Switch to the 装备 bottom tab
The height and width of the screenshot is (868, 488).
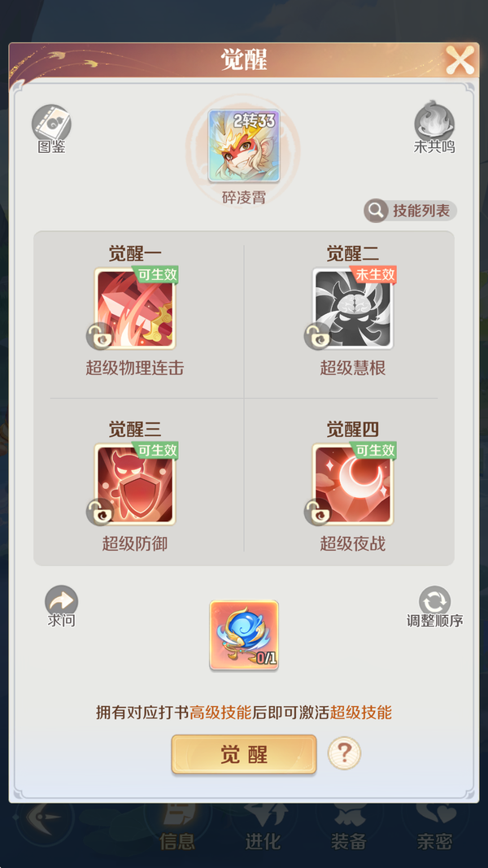tap(349, 827)
